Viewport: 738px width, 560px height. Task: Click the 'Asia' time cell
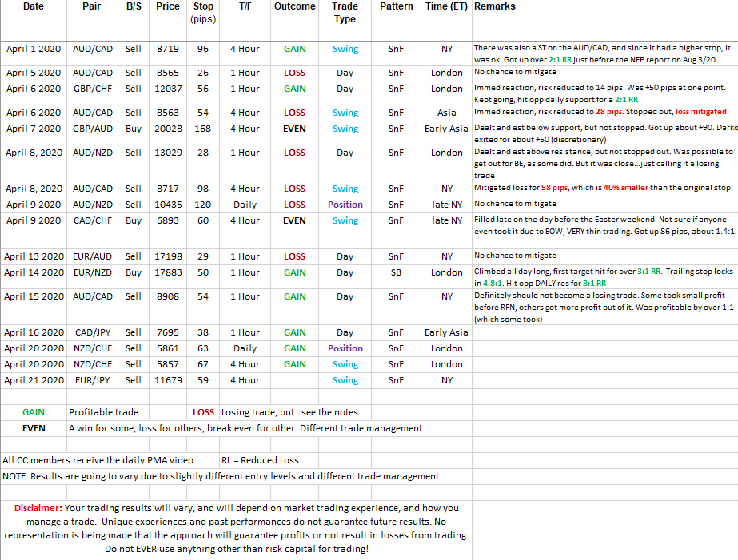tap(447, 113)
